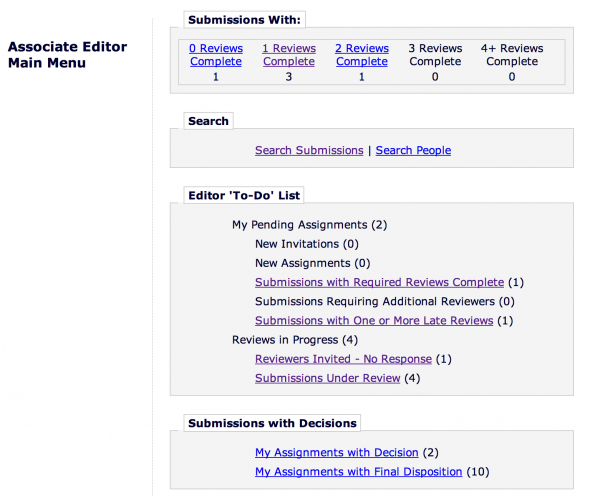
Task: Click the Associate Editor Main Menu heading
Action: coord(67,55)
